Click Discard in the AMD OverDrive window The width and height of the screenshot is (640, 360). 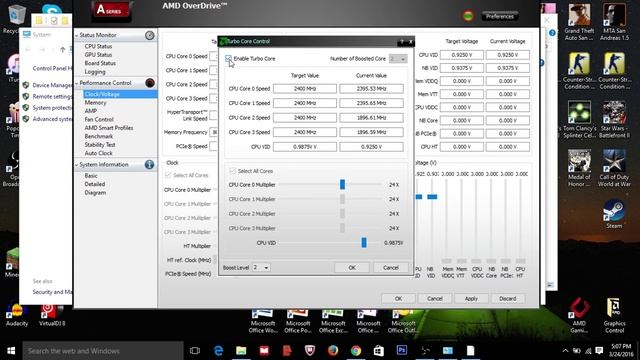(507, 299)
